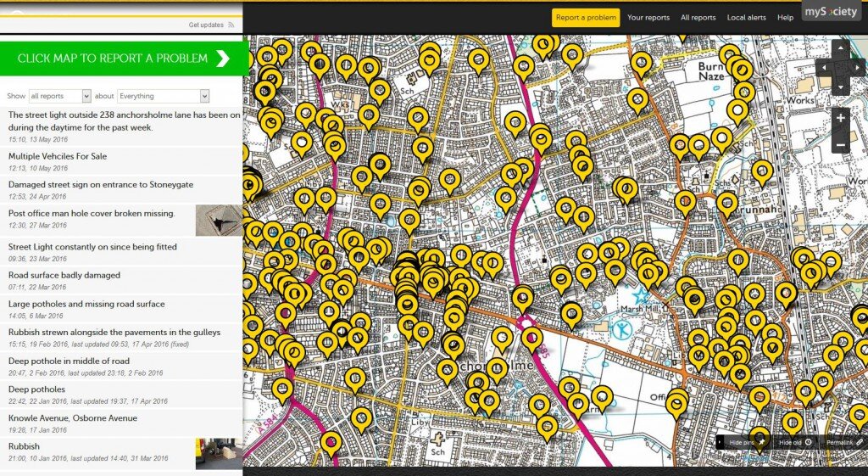Toggle Hide pins on the map
This screenshot has height=476, width=868.
click(x=746, y=442)
